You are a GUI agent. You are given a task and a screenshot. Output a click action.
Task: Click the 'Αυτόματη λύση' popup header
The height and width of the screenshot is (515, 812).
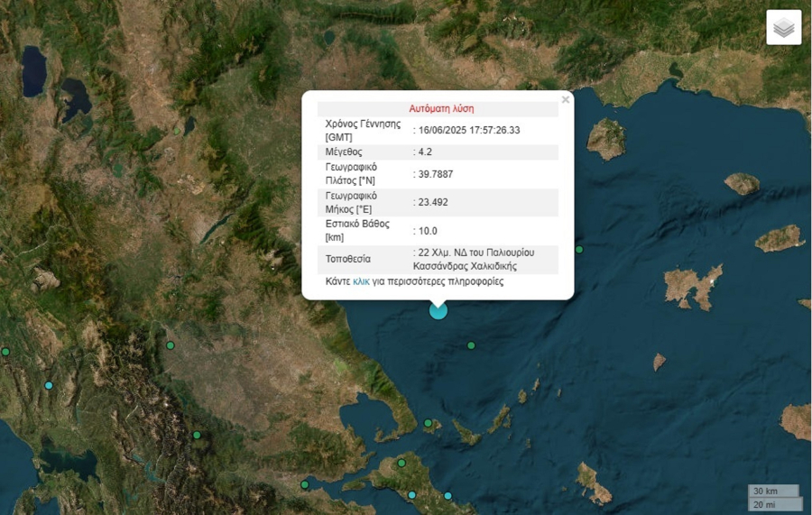441,108
